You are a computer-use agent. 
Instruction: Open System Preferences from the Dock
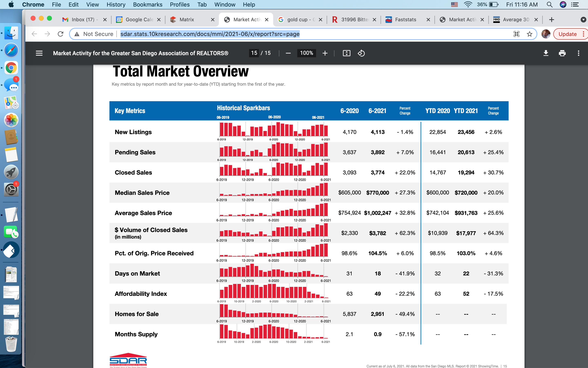[11, 189]
